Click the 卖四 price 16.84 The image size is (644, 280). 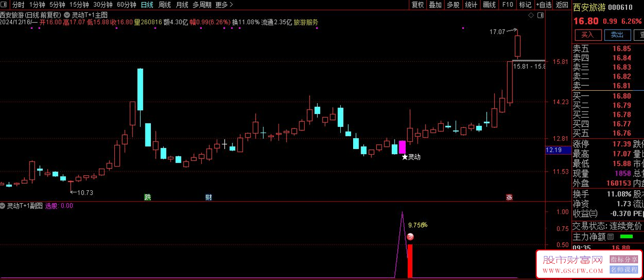point(622,58)
